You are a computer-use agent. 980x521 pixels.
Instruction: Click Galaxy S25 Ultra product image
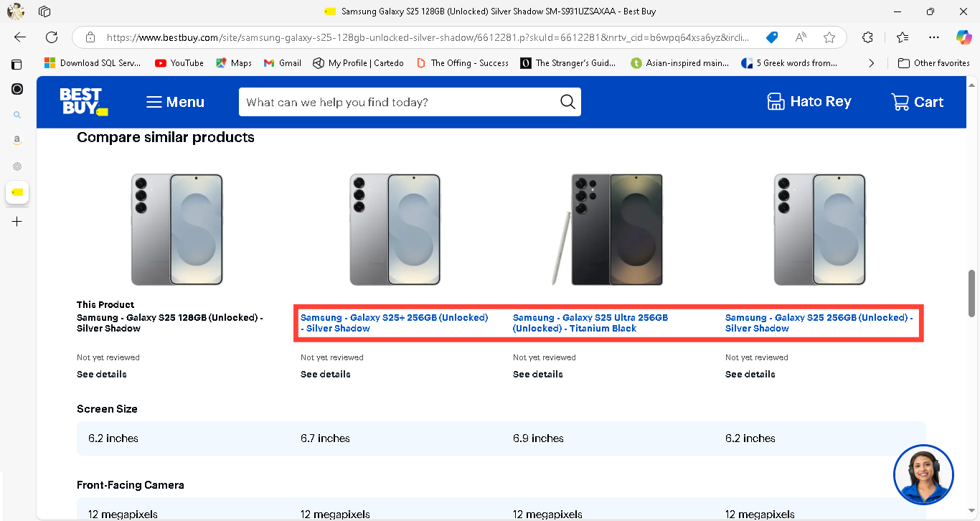pos(607,230)
